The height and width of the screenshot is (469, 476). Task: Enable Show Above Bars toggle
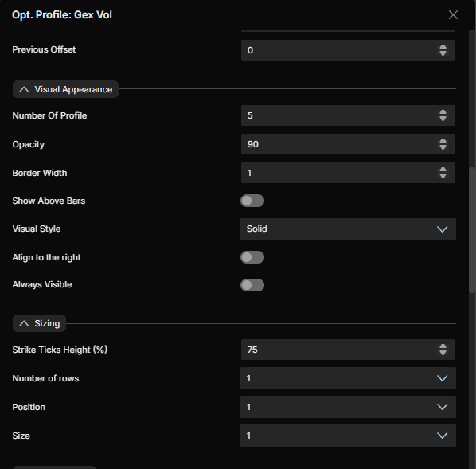coord(252,201)
